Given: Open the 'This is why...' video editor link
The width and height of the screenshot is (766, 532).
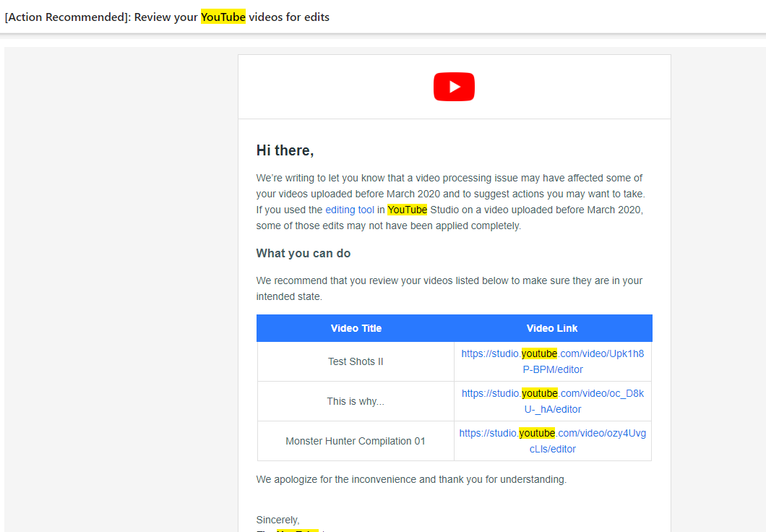Looking at the screenshot, I should 553,401.
